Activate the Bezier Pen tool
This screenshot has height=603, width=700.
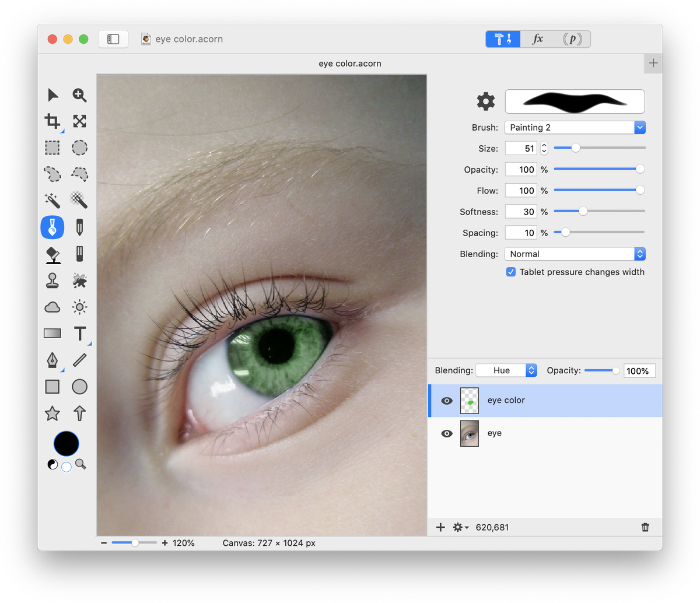click(52, 360)
